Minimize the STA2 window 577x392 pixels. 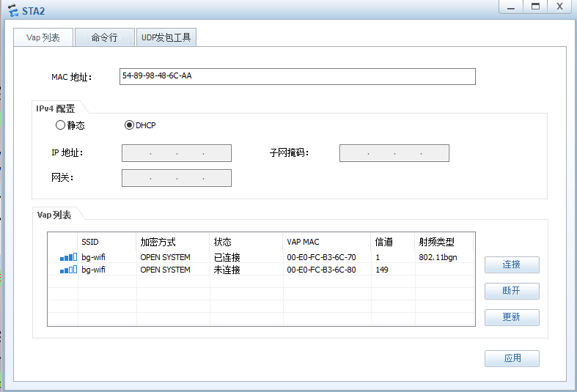pyautogui.click(x=511, y=7)
